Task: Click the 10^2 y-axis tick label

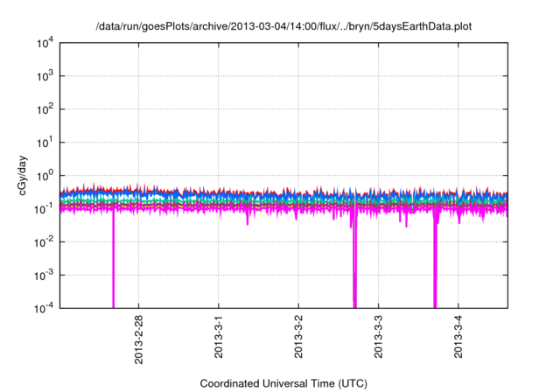Action: pos(45,109)
